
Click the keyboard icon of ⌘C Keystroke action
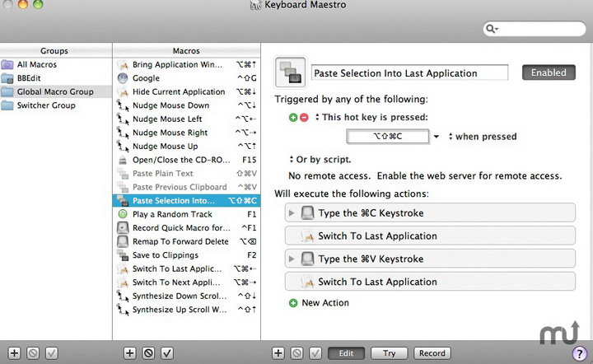click(307, 213)
